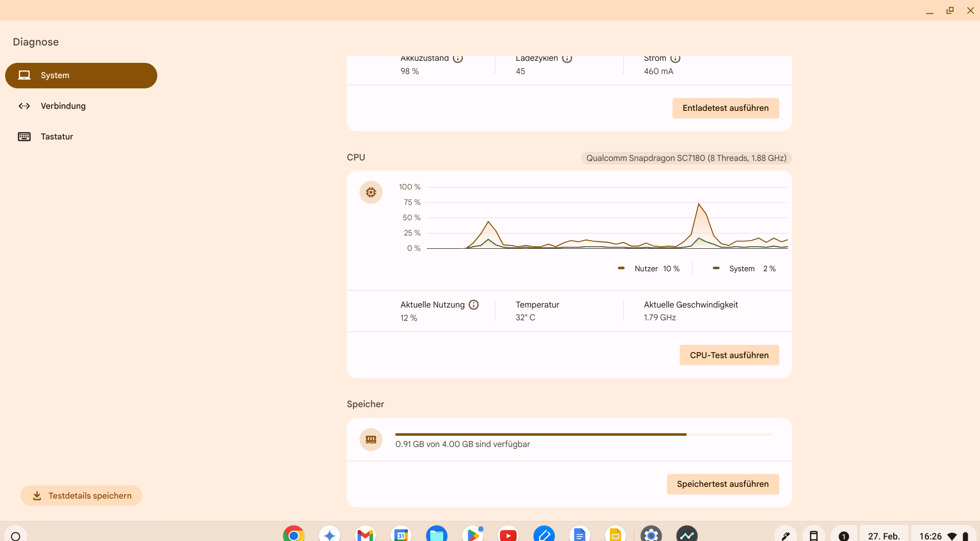Run the CPU-Test ausführen button

pyautogui.click(x=729, y=356)
